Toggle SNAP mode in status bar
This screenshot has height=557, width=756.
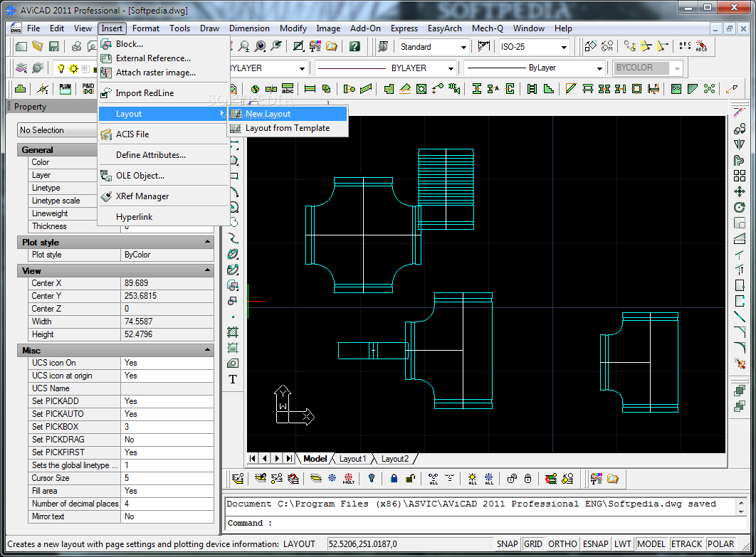[x=508, y=544]
